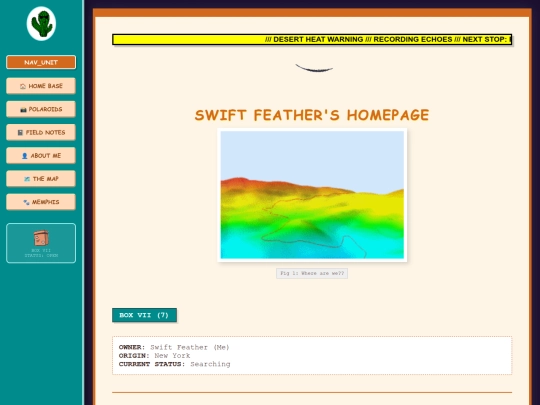Open The Map page
Screen dimensions: 540x405
(x=41, y=179)
